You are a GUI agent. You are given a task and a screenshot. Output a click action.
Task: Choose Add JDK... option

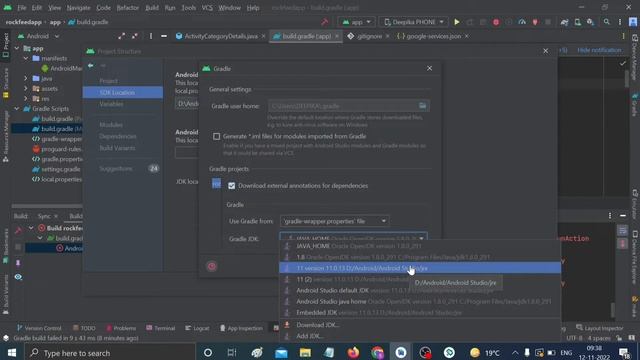[x=420, y=336]
